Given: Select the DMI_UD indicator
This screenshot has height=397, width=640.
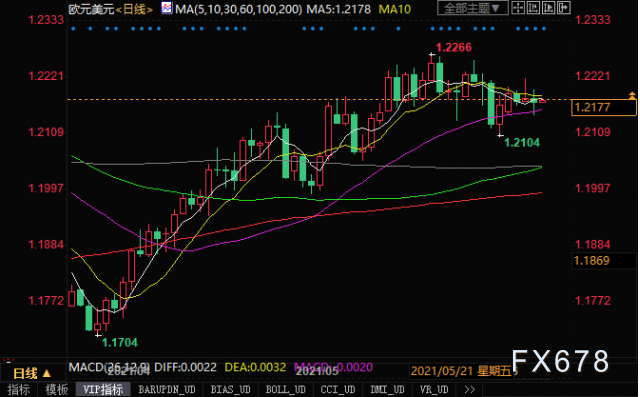Looking at the screenshot, I should [387, 390].
